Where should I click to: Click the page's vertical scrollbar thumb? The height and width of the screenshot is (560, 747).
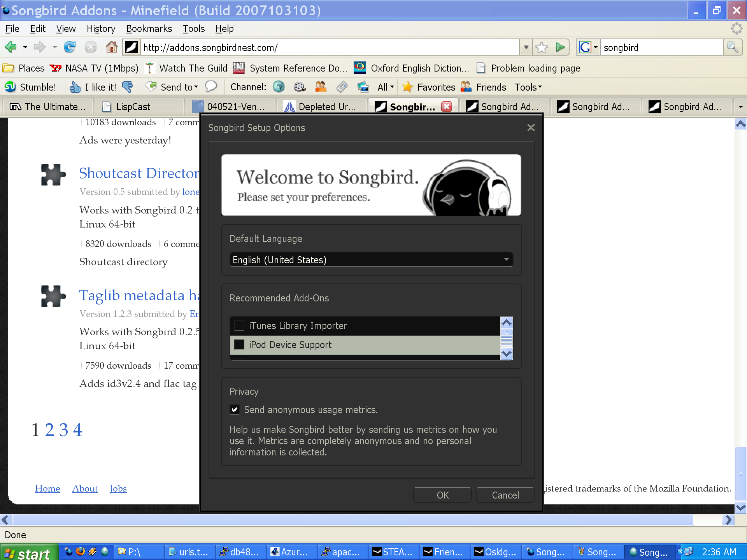click(741, 474)
